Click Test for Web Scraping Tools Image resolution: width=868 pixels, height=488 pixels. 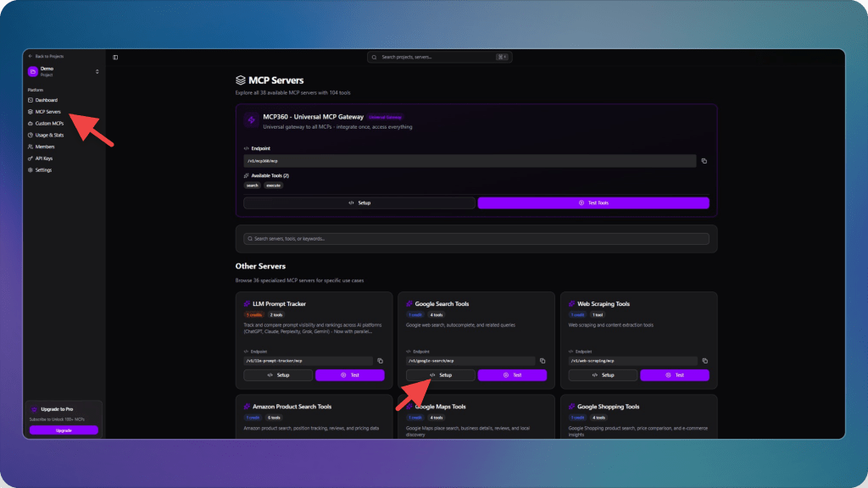tap(675, 375)
